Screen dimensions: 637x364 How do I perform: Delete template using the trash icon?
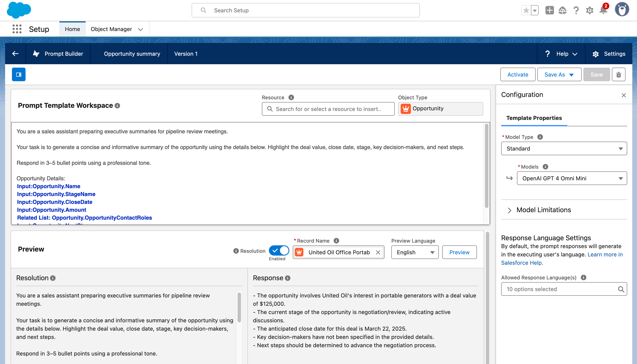(x=618, y=74)
